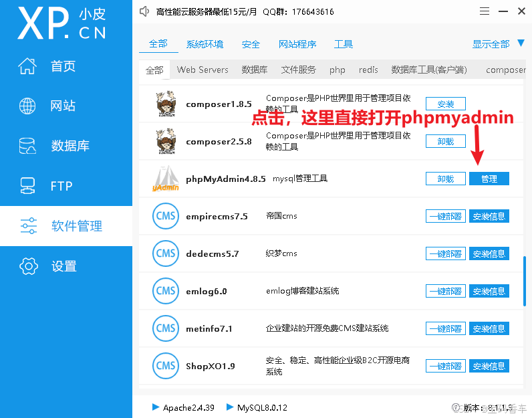This screenshot has width=532, height=418.
Task: Switch to the 网站程序 tab
Action: pos(297,45)
